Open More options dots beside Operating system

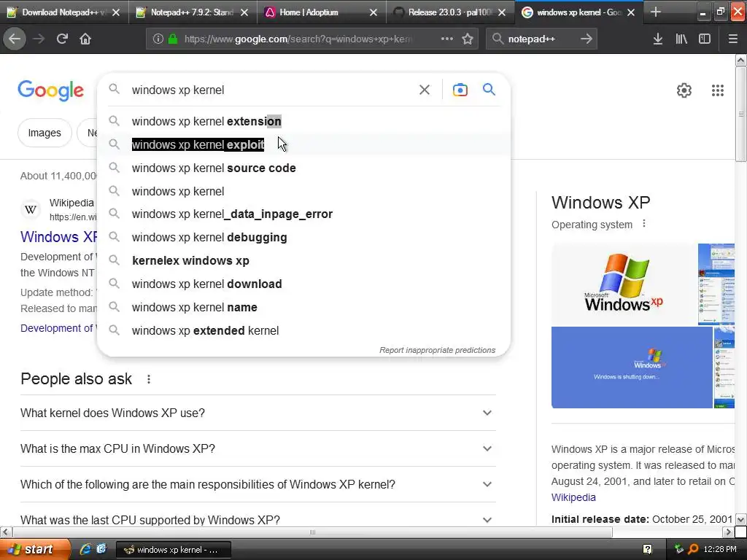[644, 223]
